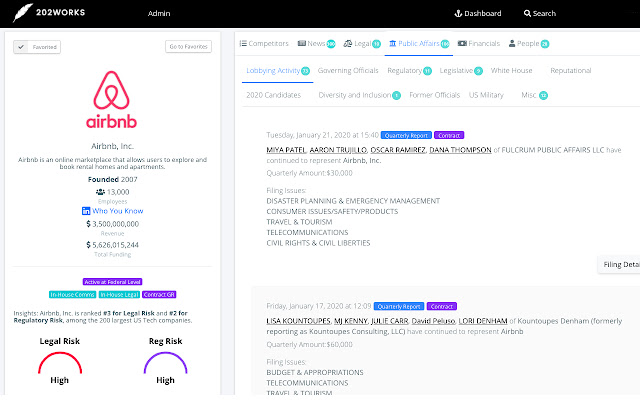640x400 pixels.
Task: Open JULIE CARR lobbyist link
Action: (389, 321)
